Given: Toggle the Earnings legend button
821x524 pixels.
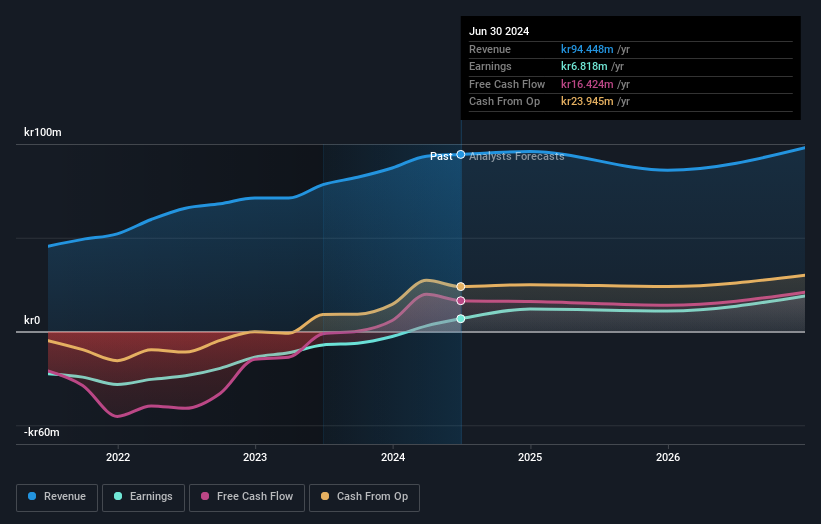Looking at the screenshot, I should coord(143,497).
